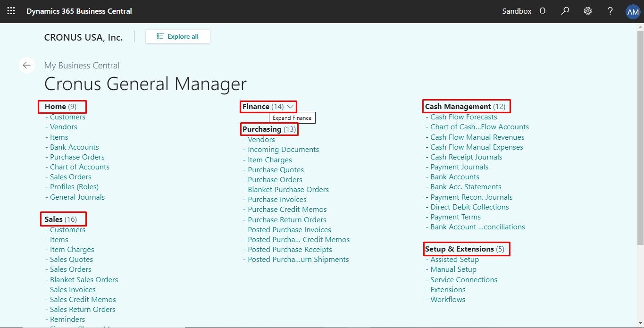Expand the Finance group chevron
Screen dimensions: 644x328
[290, 107]
